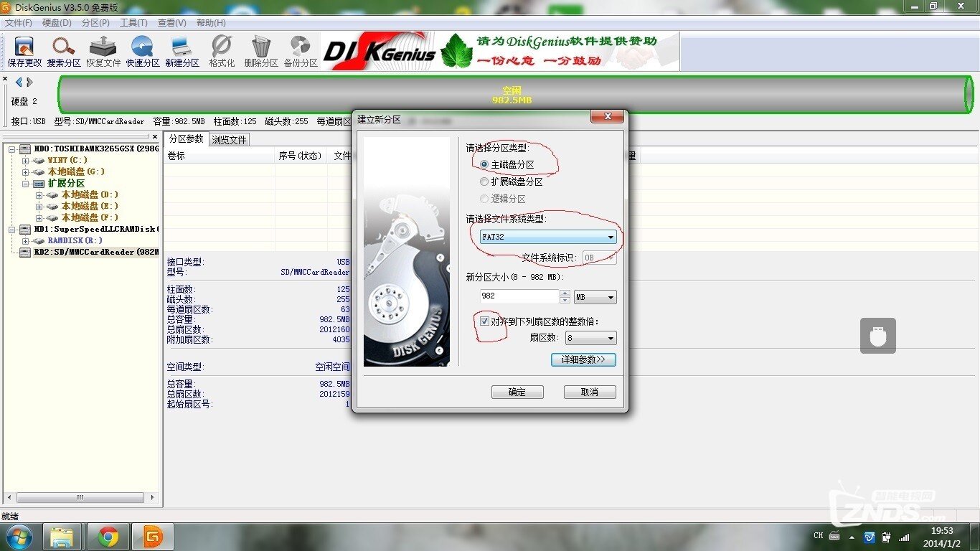Screen dimensions: 980x551
Task: Open the 工具(T) menu
Action: click(x=133, y=23)
